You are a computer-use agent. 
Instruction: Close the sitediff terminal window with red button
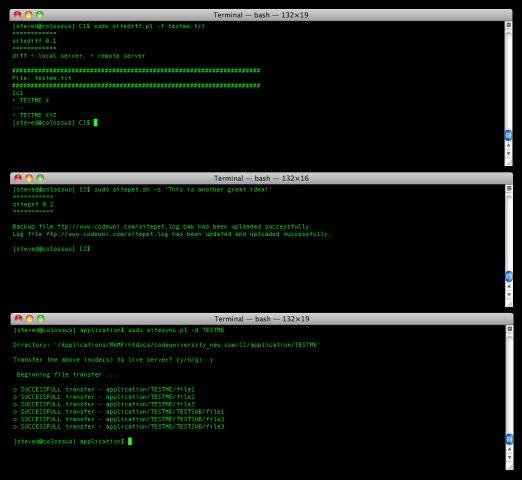pyautogui.click(x=17, y=15)
